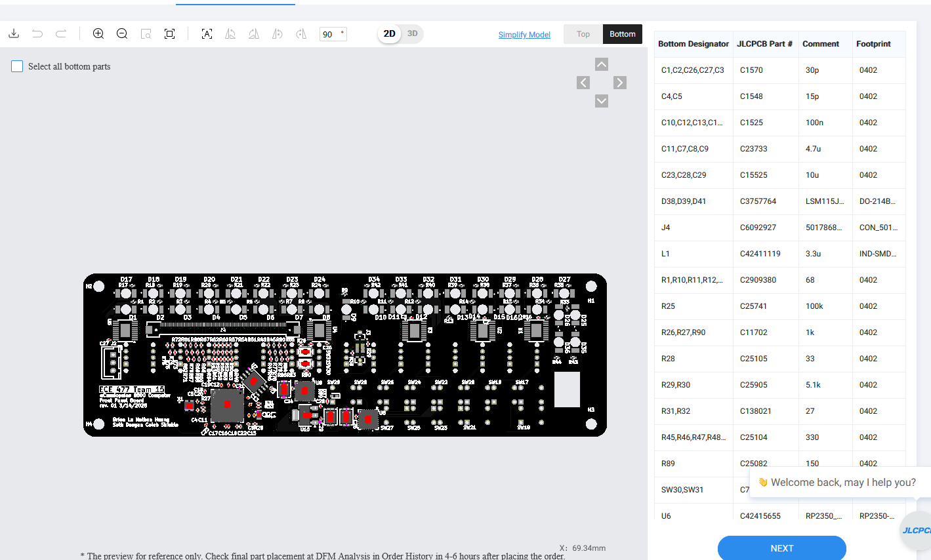This screenshot has width=931, height=560.
Task: Pan the view down with arrow
Action: 602,101
